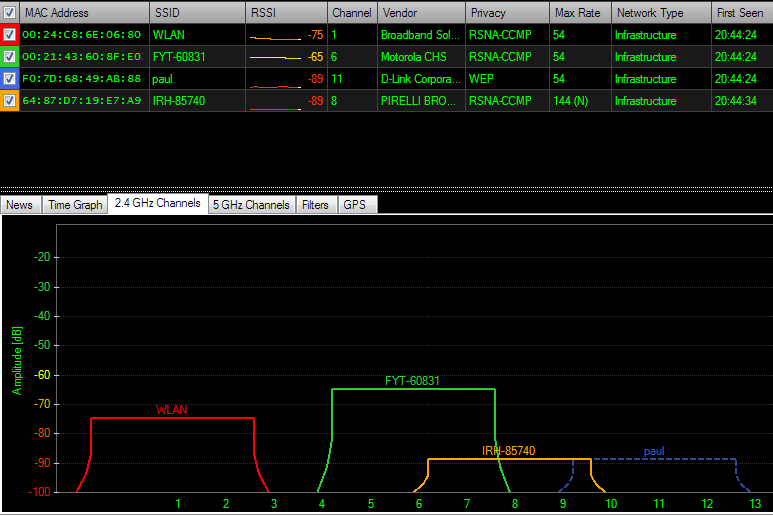The image size is (773, 516).
Task: Toggle the FYT-60831 network checkbox
Action: pos(10,57)
